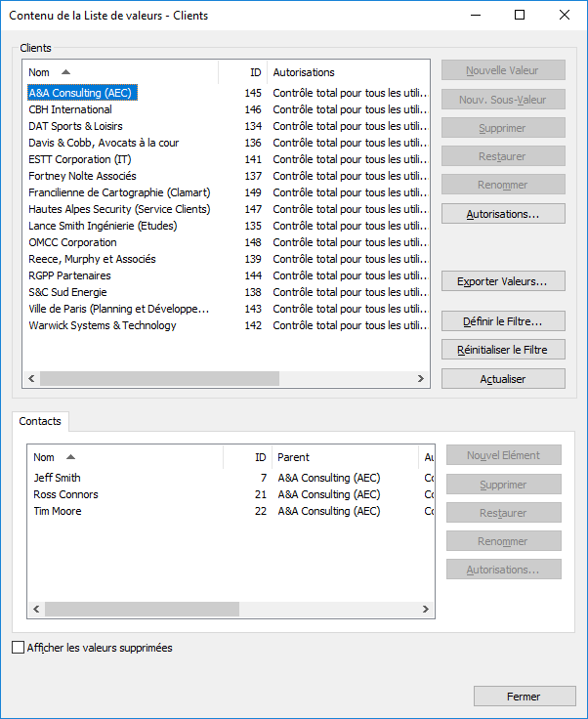588x719 pixels.
Task: Select contact Tim Moore
Action: pos(58,511)
